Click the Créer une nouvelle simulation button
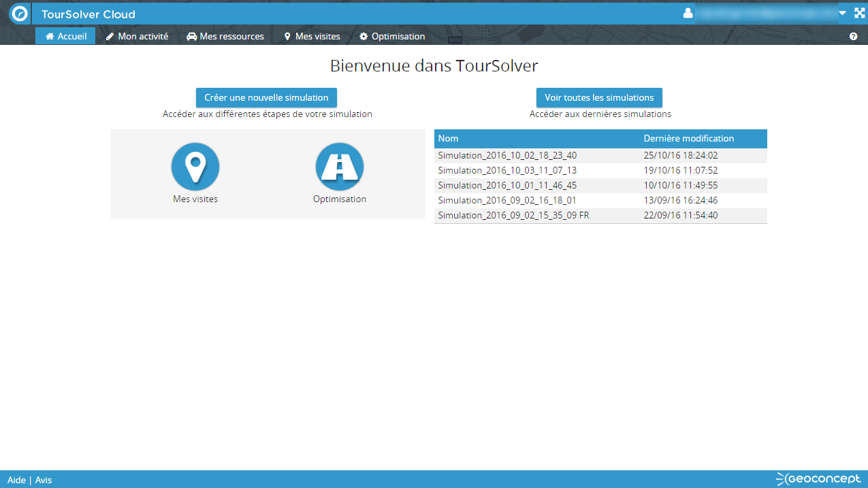Image resolution: width=868 pixels, height=488 pixels. click(x=266, y=97)
